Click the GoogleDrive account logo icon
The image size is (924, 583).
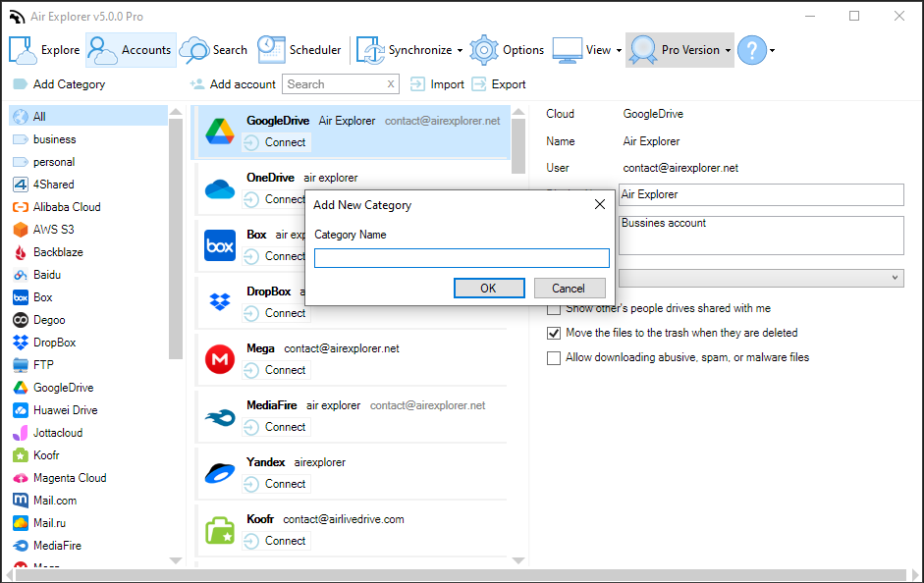pyautogui.click(x=220, y=132)
